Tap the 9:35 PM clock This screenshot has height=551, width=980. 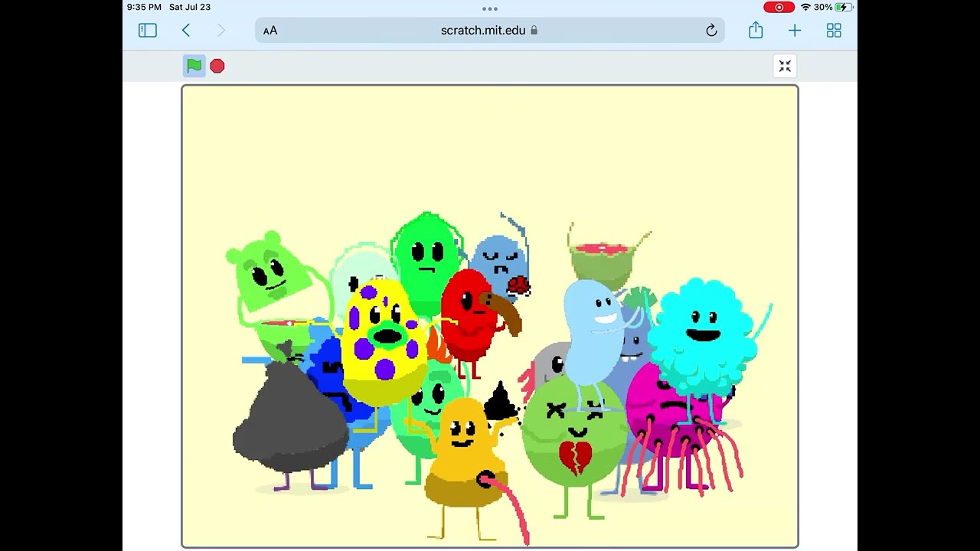(x=144, y=7)
